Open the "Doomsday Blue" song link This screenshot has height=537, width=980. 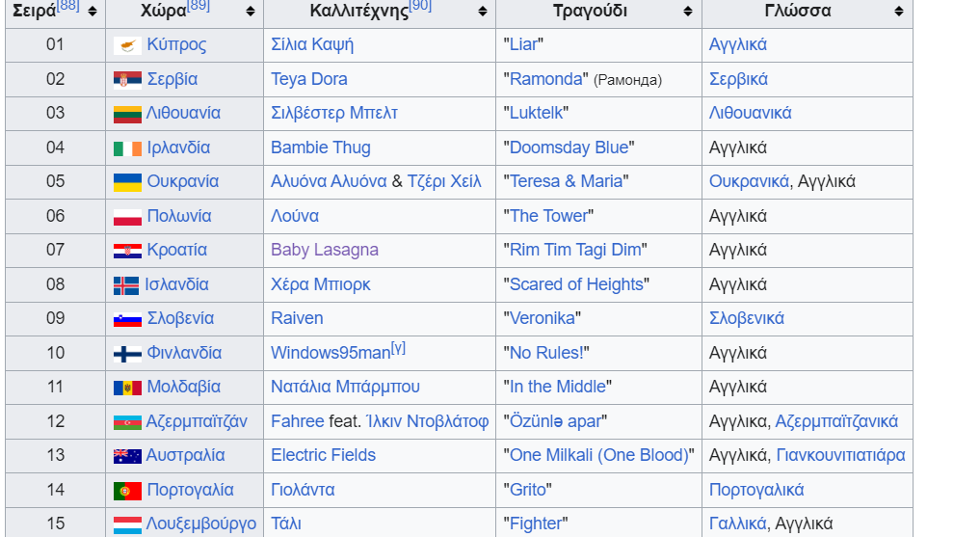pos(569,148)
